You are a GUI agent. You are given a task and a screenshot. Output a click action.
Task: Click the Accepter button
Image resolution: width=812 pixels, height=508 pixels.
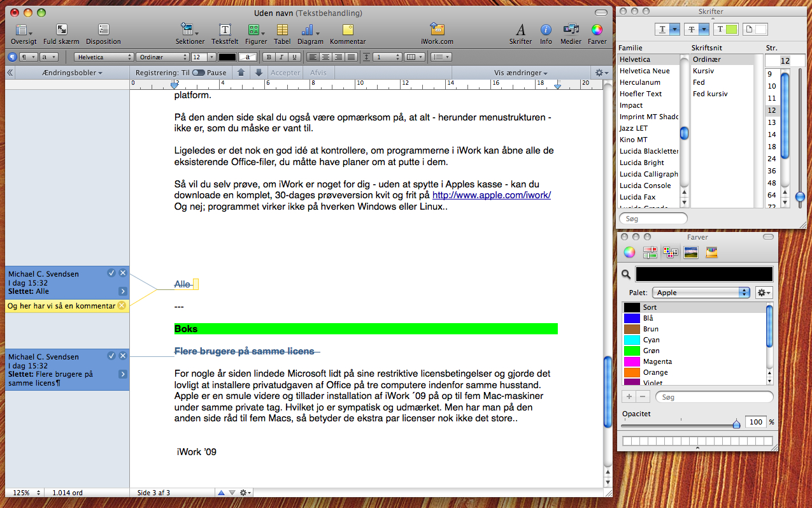[x=285, y=73]
